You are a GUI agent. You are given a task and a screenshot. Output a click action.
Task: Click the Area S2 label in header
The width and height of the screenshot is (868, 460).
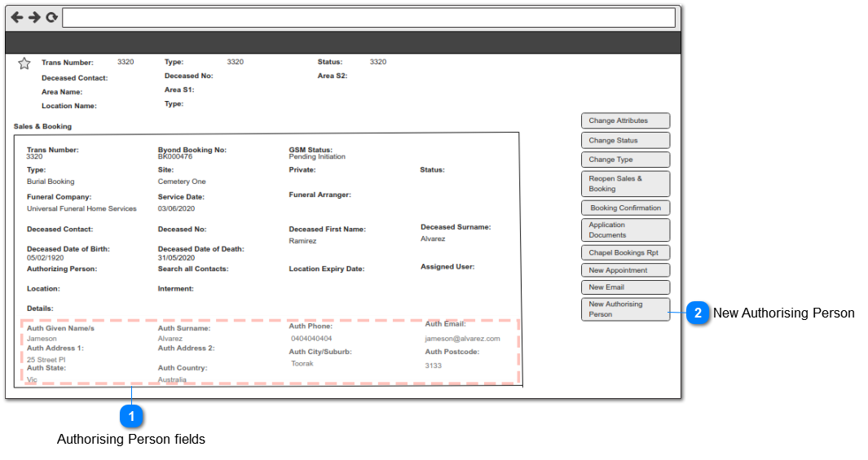[x=333, y=76]
